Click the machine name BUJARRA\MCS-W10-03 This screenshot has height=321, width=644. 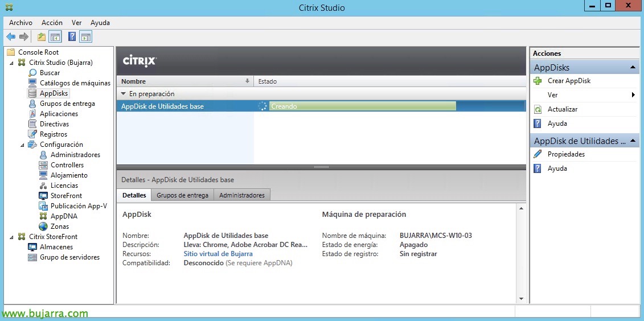436,236
